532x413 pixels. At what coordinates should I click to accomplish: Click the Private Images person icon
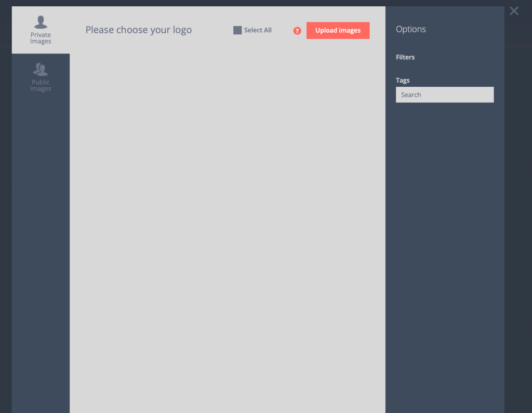(41, 22)
